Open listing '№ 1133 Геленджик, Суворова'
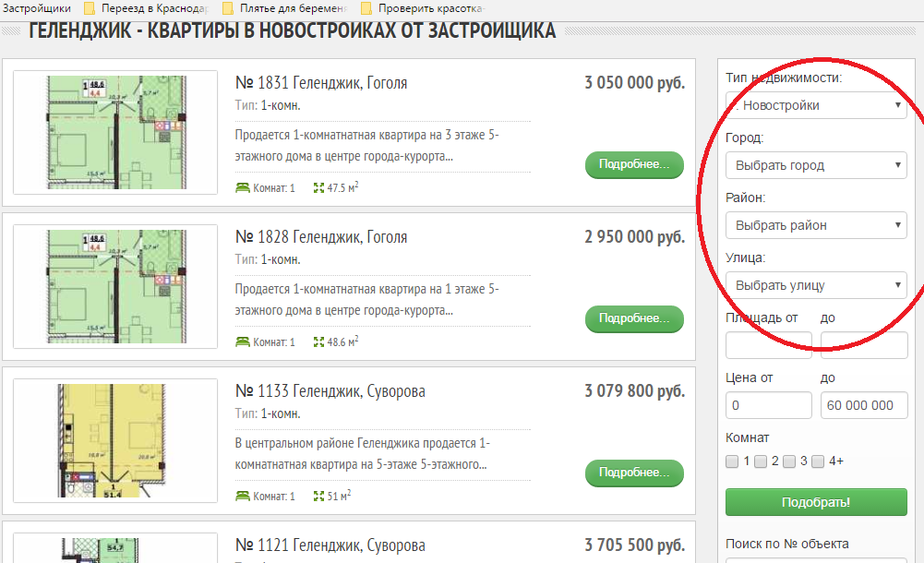The image size is (924, 563). tap(330, 391)
